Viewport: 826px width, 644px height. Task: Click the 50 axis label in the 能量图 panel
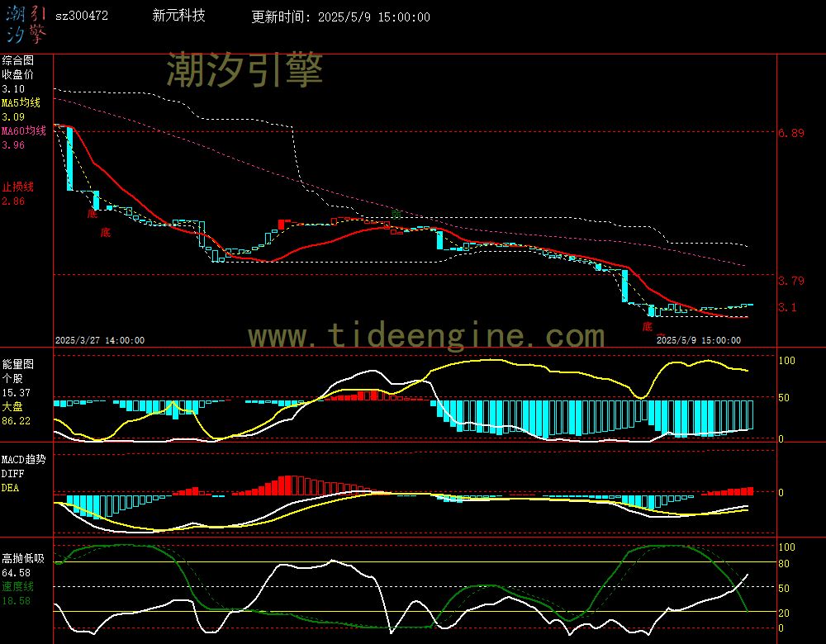point(784,398)
